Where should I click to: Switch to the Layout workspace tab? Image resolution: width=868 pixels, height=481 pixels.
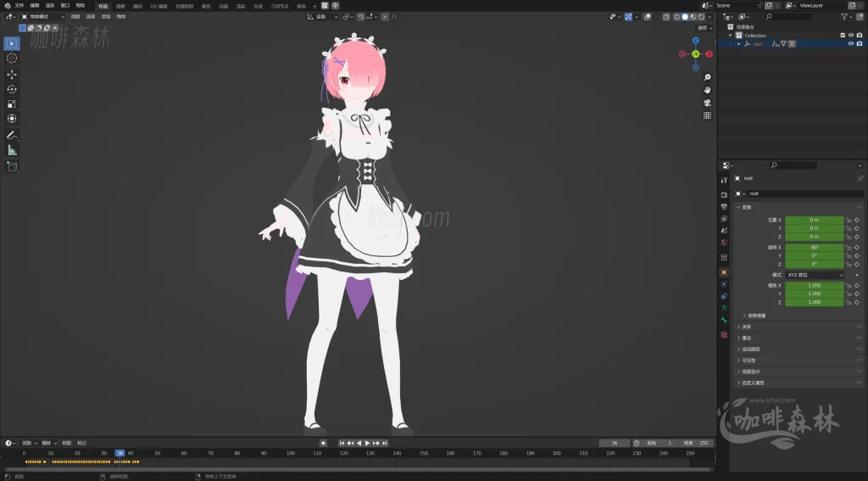[x=103, y=6]
